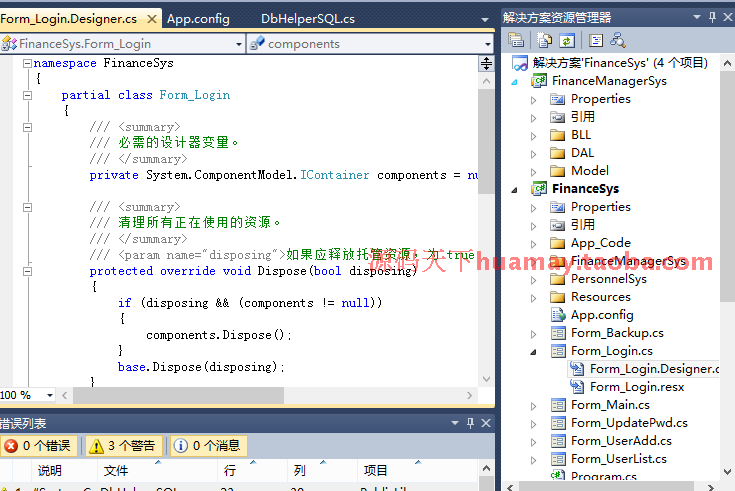Collapse the partial class Form_Login block
The image size is (735, 491).
[x=28, y=95]
